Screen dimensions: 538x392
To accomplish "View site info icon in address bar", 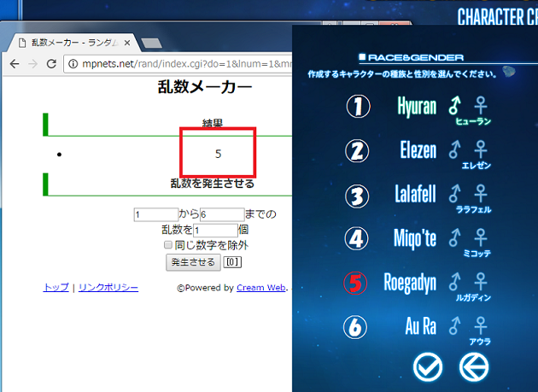I will [73, 64].
